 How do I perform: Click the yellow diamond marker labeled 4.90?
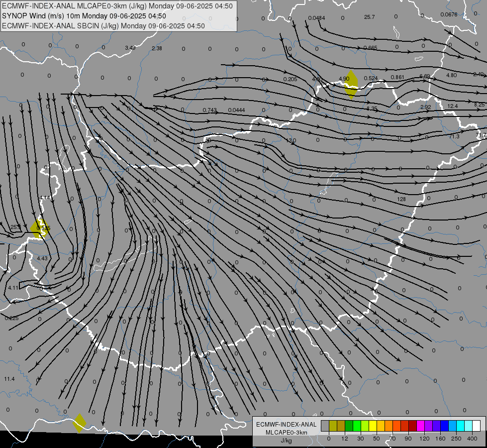351,85
